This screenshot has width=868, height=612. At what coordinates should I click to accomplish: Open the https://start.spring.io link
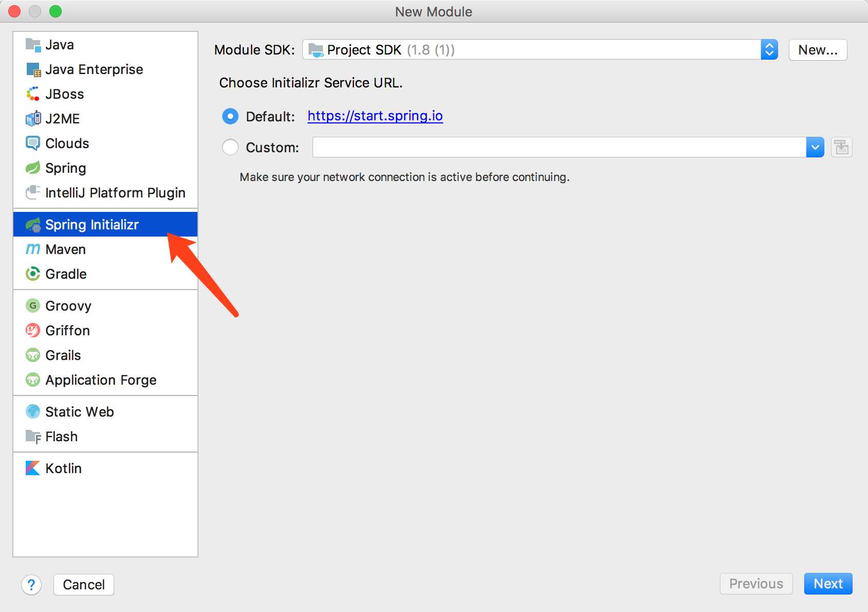point(375,116)
